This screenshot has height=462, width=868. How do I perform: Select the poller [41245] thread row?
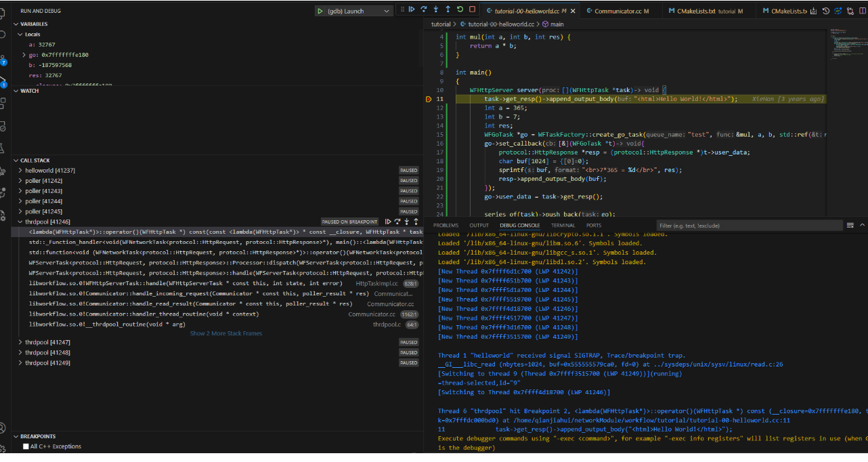[217, 211]
